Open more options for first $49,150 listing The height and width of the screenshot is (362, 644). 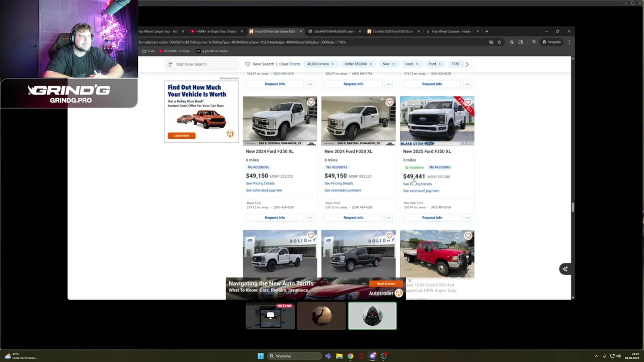click(x=310, y=218)
